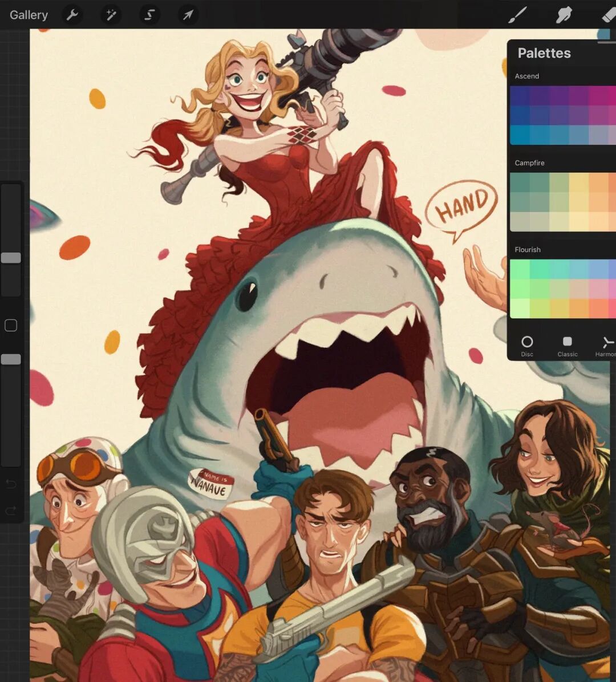Pick the teal green swatch in Campfire
616x682 pixels.
[x=520, y=182]
